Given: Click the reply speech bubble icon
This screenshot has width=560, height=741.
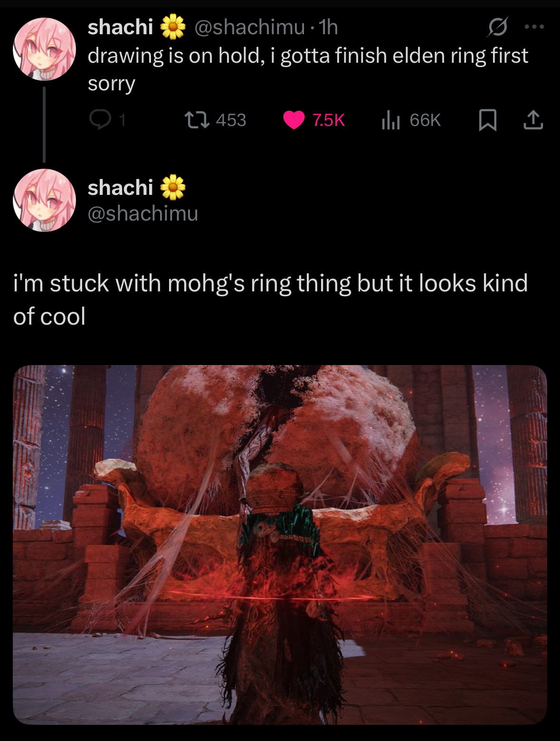Looking at the screenshot, I should (100, 120).
